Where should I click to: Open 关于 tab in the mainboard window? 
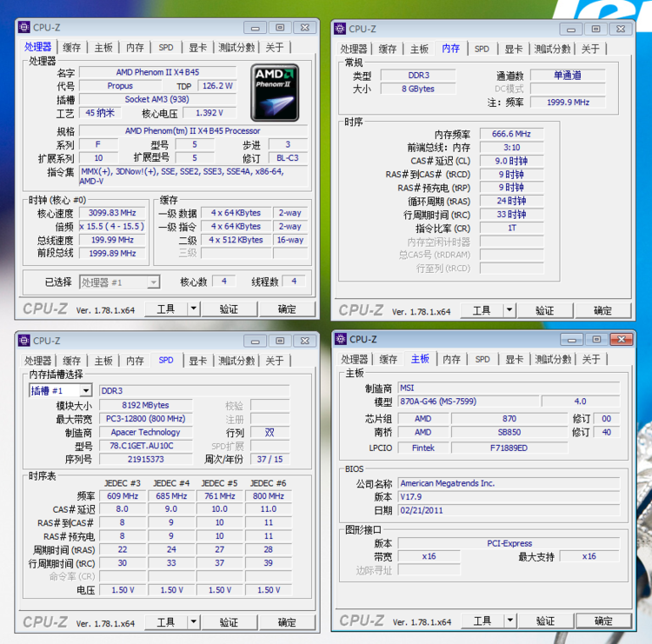click(x=591, y=359)
